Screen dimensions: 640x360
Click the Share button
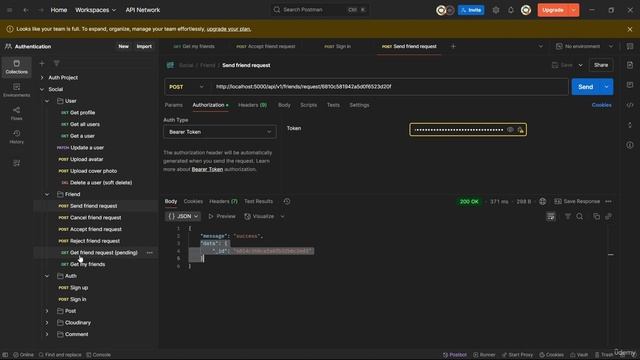click(x=601, y=65)
